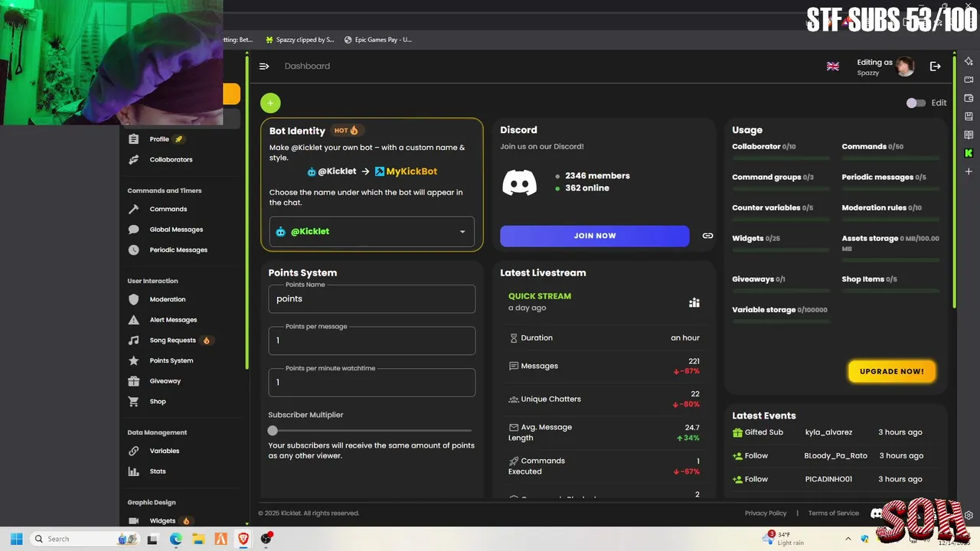Screen dimensions: 980x551
Task: Open the Periodic Messages clock icon
Action: pos(134,250)
